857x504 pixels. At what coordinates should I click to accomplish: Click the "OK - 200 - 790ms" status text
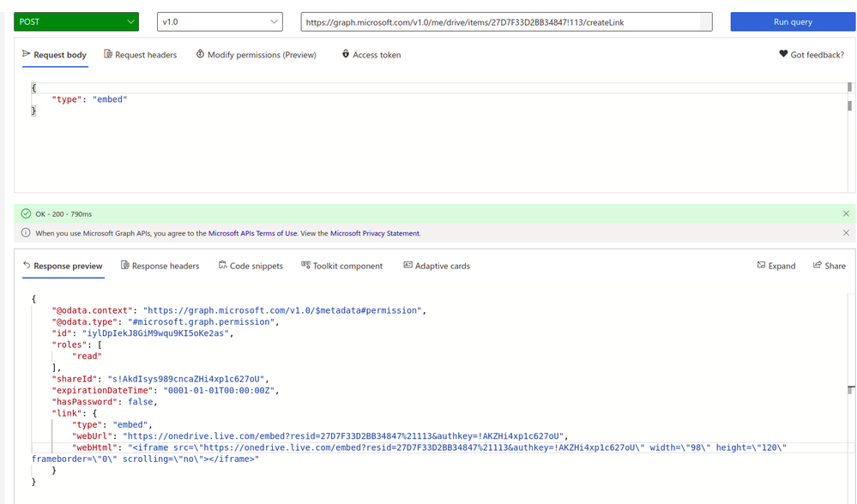click(x=63, y=214)
